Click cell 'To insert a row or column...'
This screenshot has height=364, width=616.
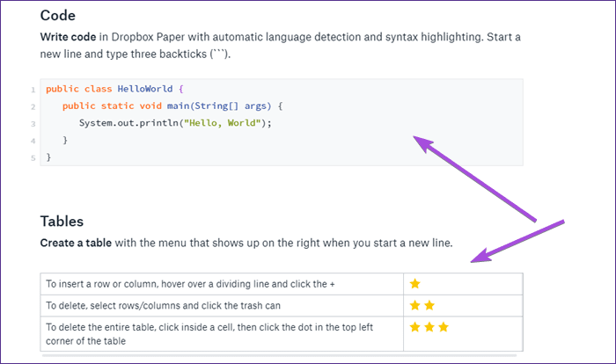point(222,284)
